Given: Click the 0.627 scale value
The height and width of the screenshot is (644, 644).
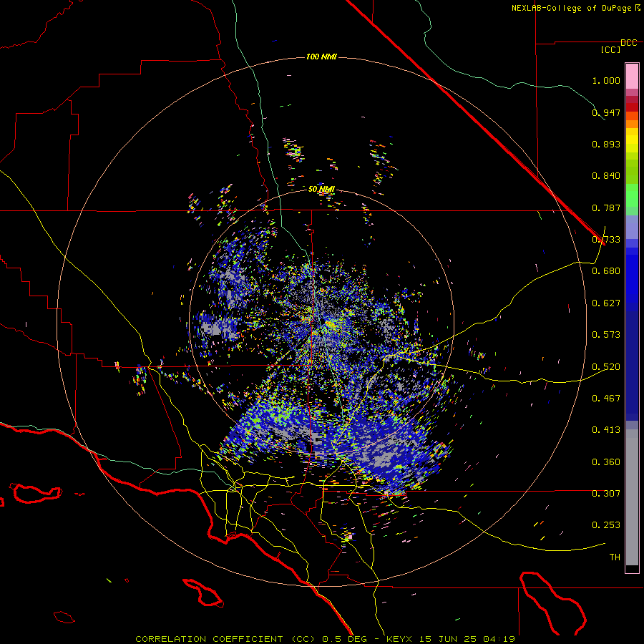Looking at the screenshot, I should click(x=606, y=303).
